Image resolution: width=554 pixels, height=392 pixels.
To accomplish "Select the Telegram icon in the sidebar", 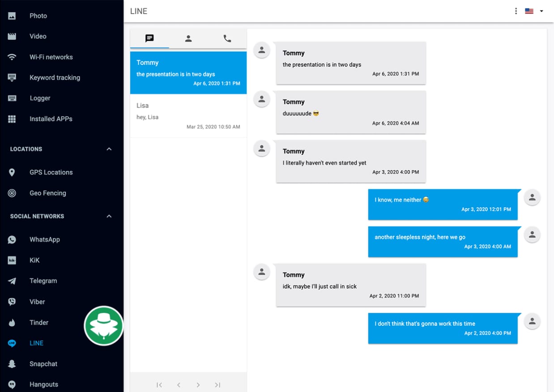I will point(12,281).
